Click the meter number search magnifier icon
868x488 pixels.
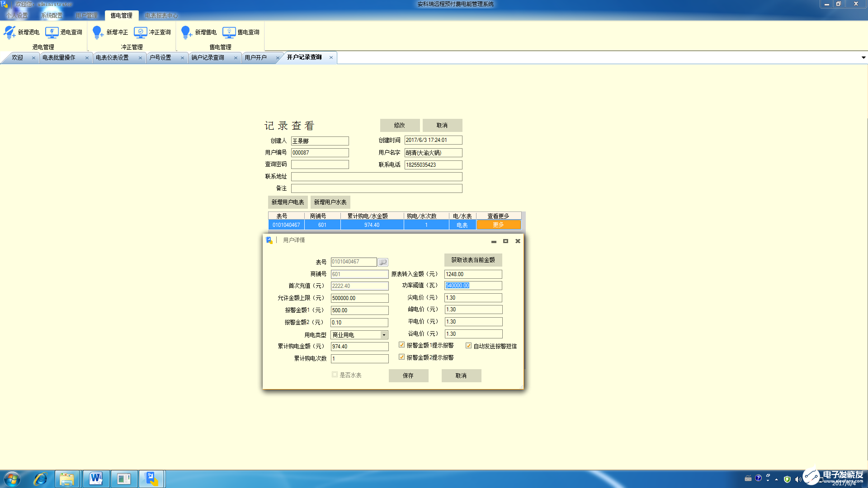[383, 262]
